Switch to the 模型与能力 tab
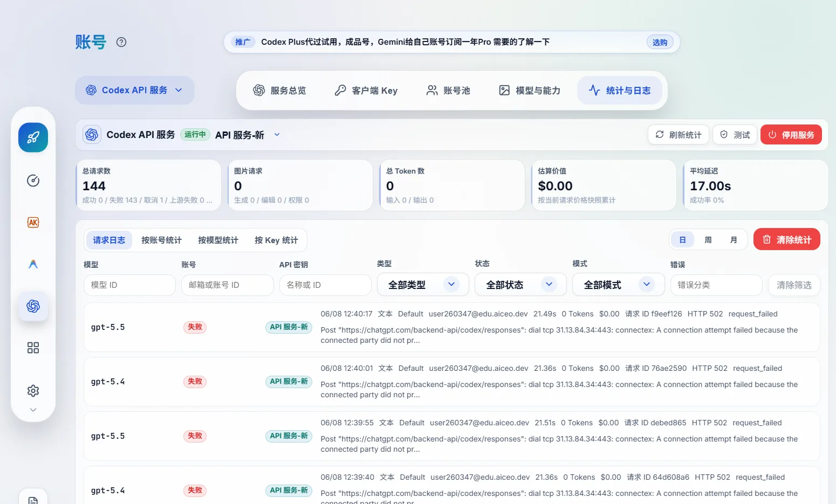 coord(530,91)
